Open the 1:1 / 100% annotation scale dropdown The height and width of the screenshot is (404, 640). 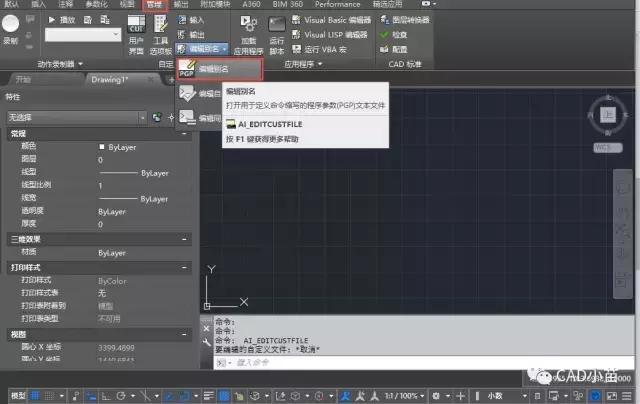[404, 396]
